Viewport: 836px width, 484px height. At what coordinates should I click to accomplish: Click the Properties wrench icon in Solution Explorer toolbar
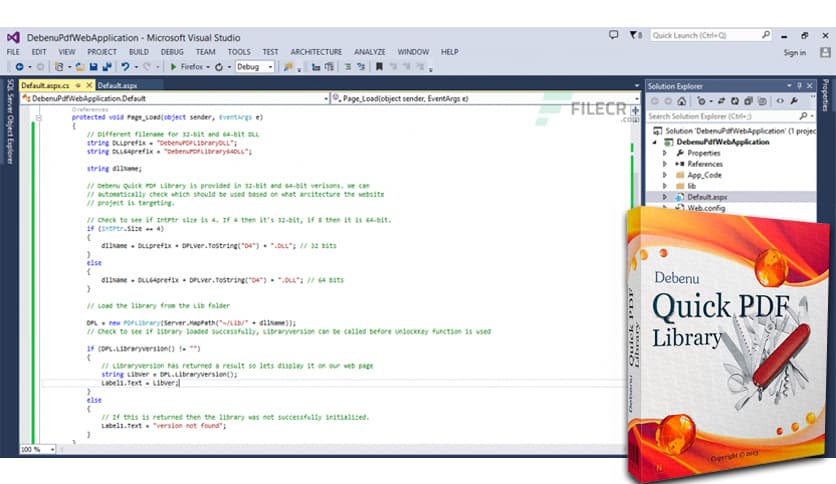click(x=794, y=101)
